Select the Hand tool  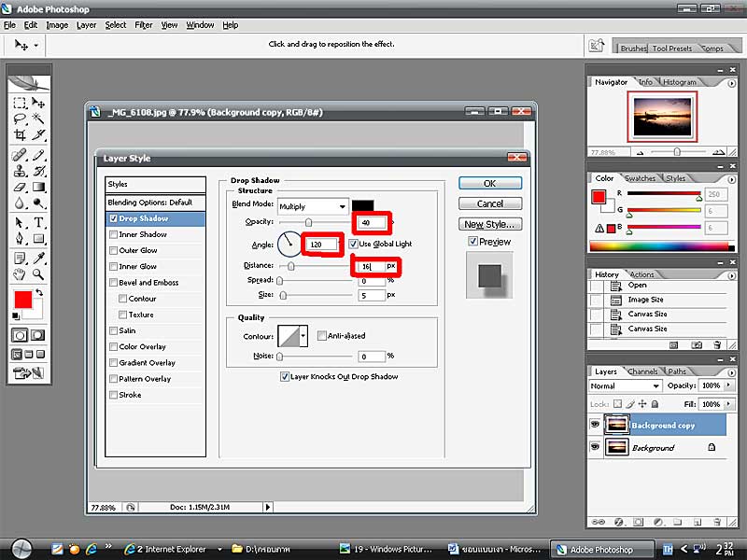click(x=20, y=273)
